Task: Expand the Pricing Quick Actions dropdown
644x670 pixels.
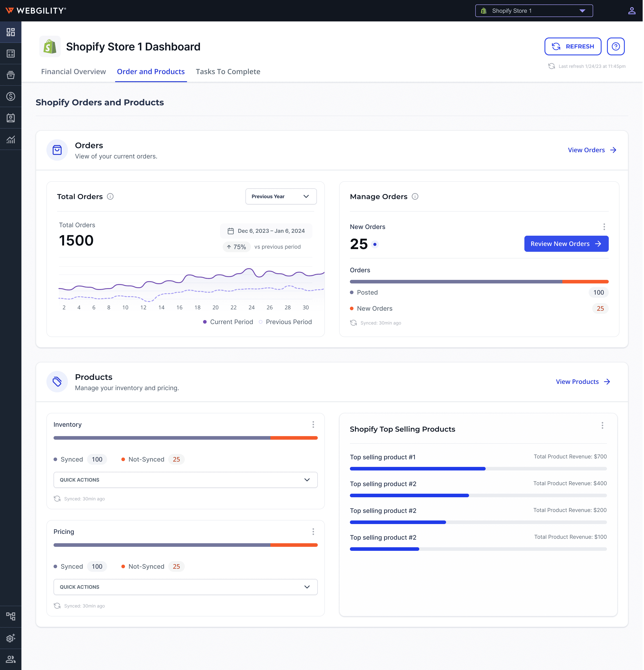Action: pyautogui.click(x=185, y=587)
